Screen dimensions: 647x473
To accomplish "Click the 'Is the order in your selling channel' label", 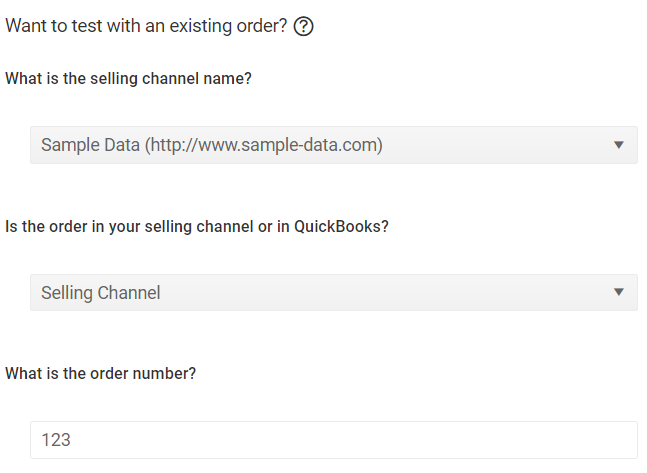I will point(130,226).
